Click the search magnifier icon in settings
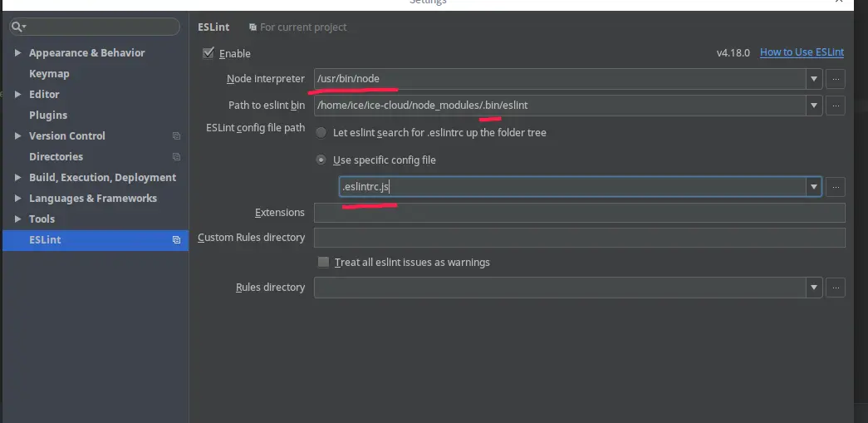This screenshot has width=868, height=423. (17, 27)
